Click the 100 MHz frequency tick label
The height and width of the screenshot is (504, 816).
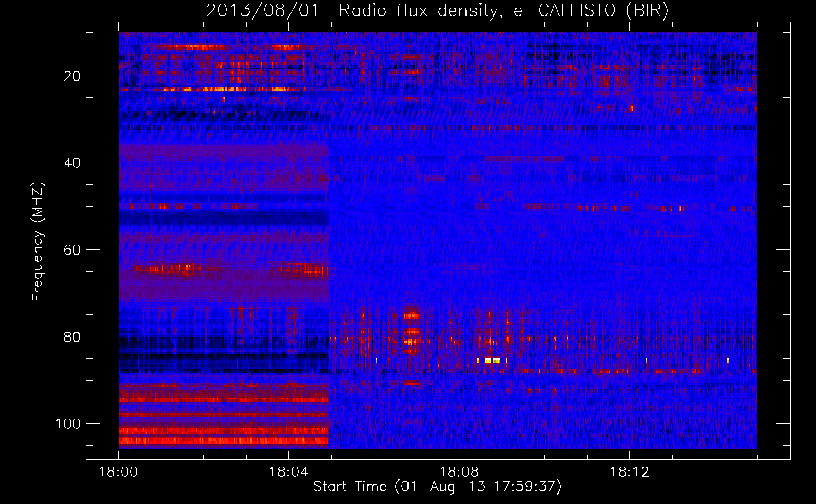(68, 424)
